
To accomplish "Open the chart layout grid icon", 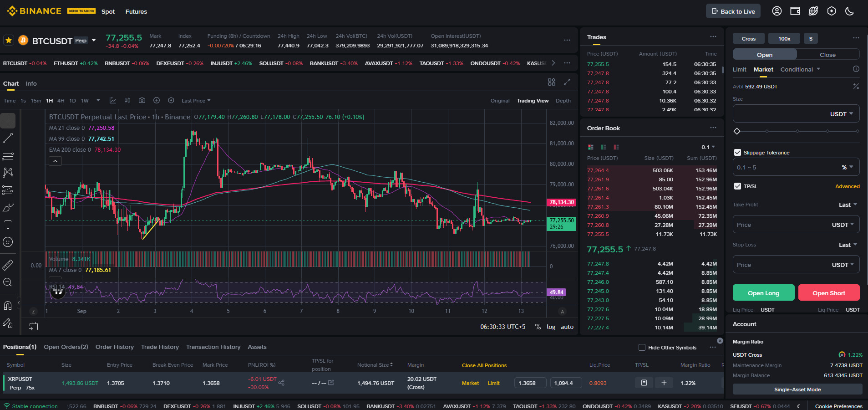I will point(552,82).
